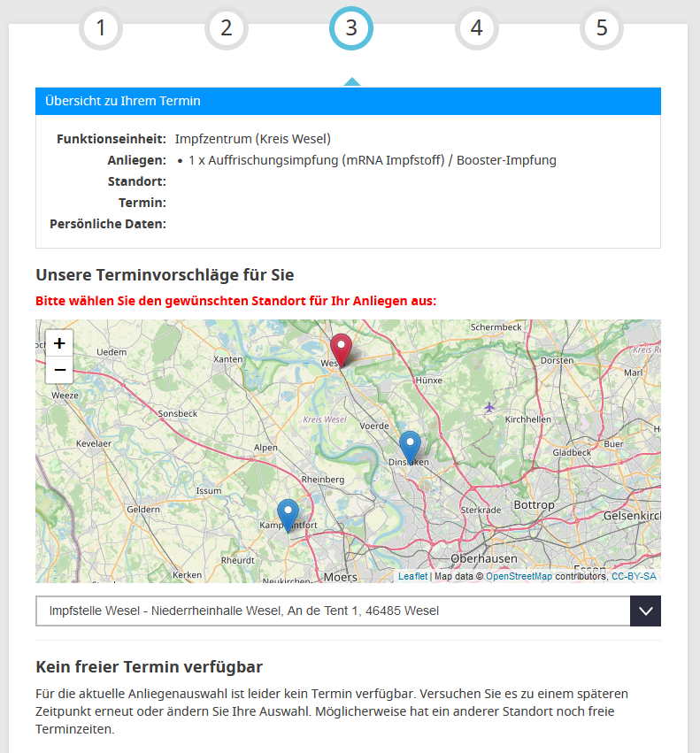Click the Auffrischungsimpfung Booster-Impfung entry
The height and width of the screenshot is (753, 700).
pos(373,160)
